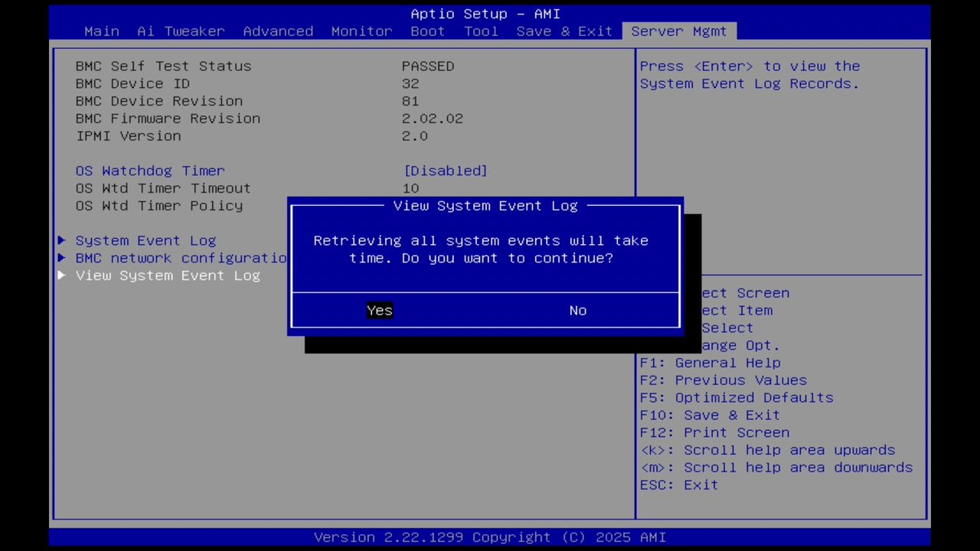The height and width of the screenshot is (551, 980).
Task: Select the Server Mgmt tab
Action: coord(678,31)
